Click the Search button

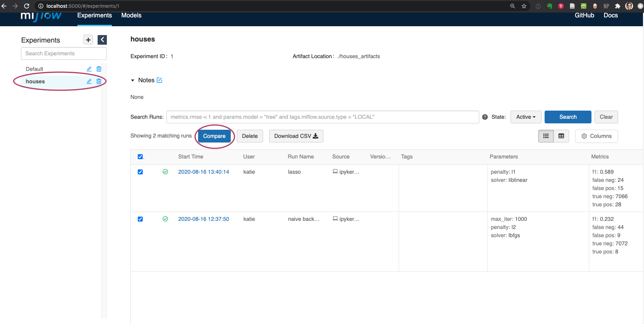(x=568, y=117)
